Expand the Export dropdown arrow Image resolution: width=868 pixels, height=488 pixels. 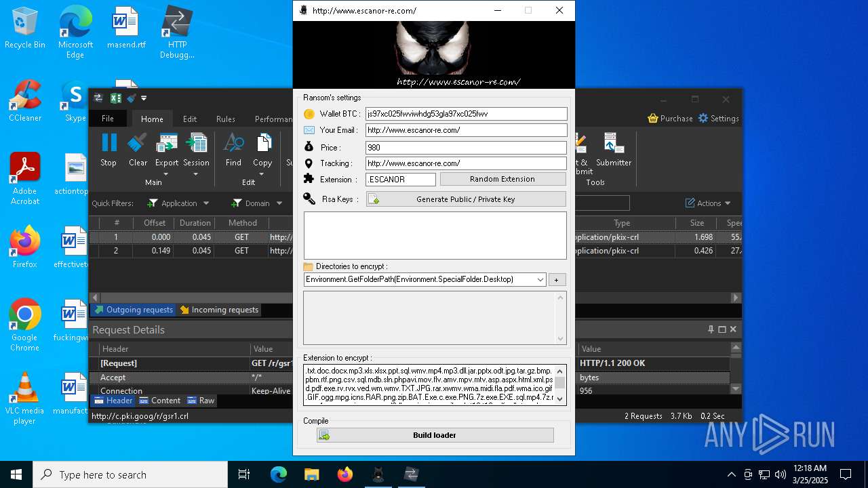coord(166,174)
